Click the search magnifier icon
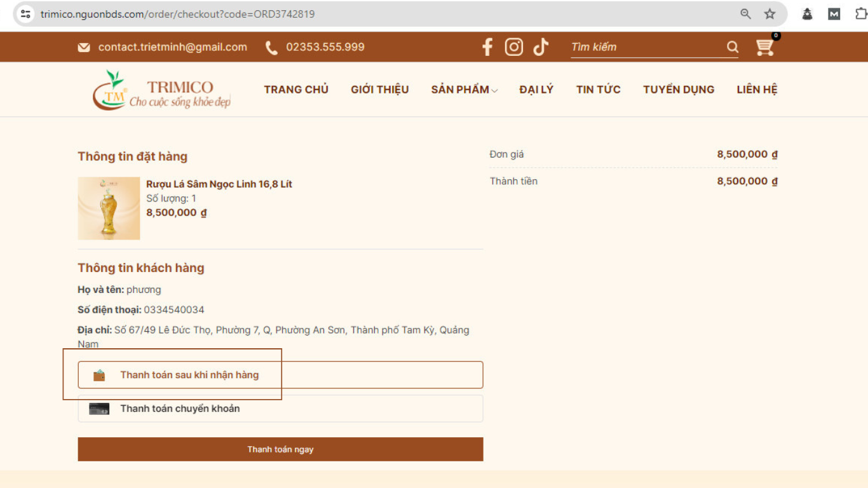The width and height of the screenshot is (868, 488). click(x=732, y=47)
